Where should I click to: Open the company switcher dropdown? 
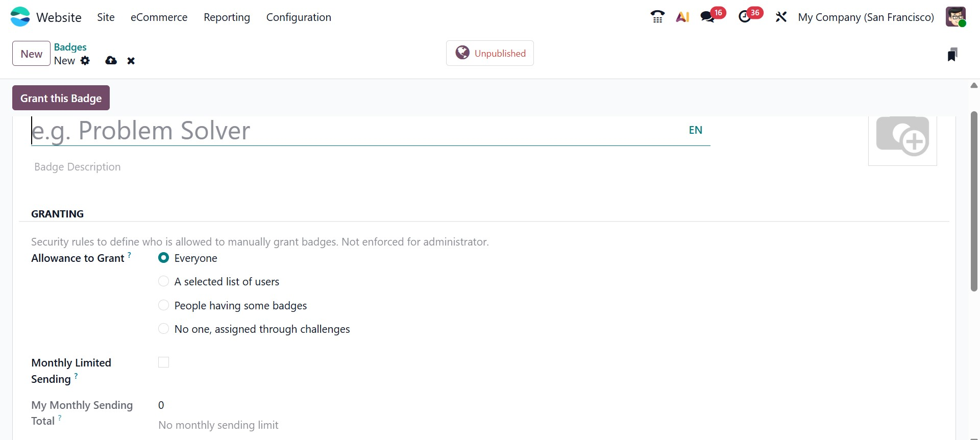coord(866,17)
